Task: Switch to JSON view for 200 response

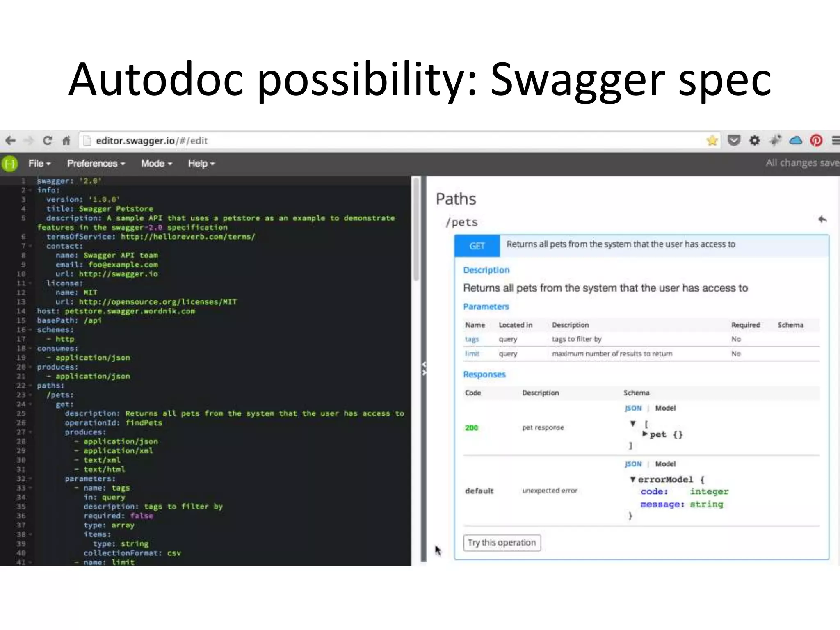Action: pos(633,408)
